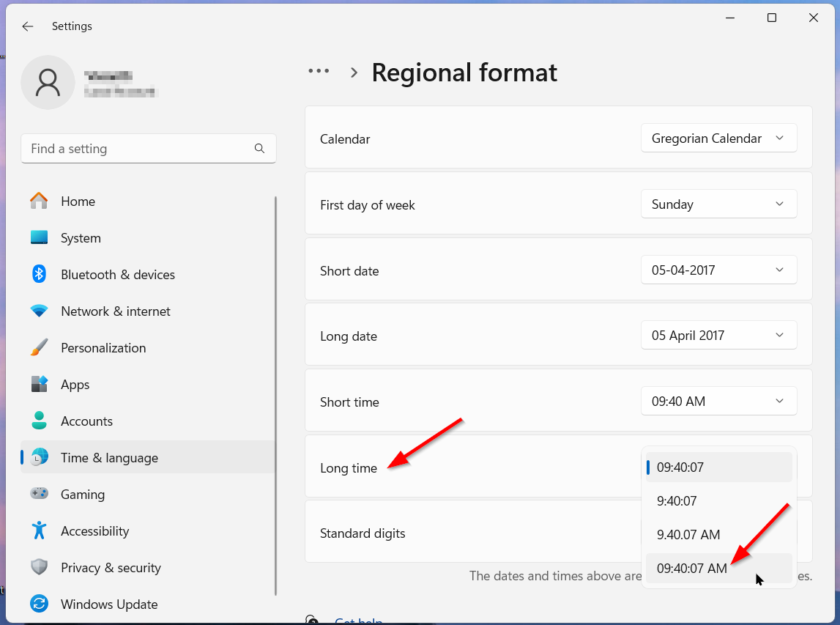Choose 09:40:07 long time option

(719, 467)
